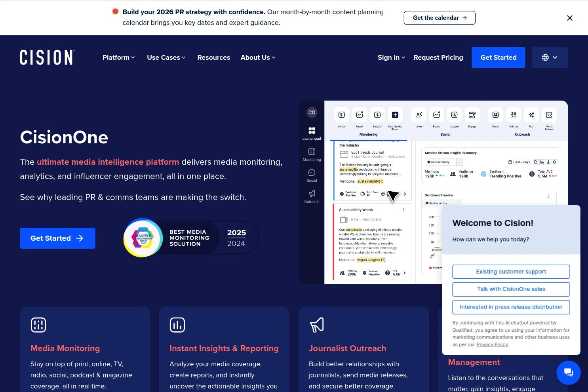Click the Media Monitoring card icon
The height and width of the screenshot is (392, 588).
pos(38,325)
